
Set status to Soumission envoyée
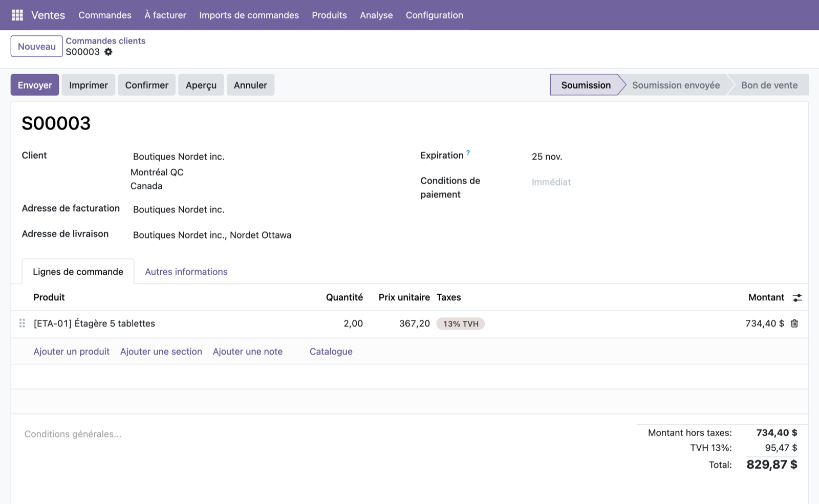click(x=676, y=85)
